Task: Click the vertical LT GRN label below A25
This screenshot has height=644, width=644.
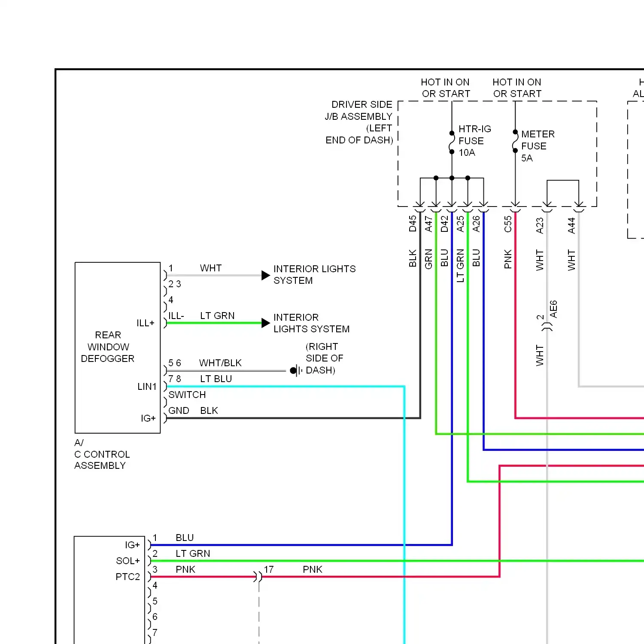Action: (460, 266)
